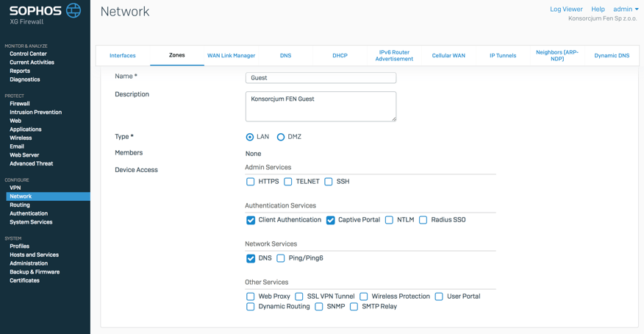
Task: Navigate to Control Center
Action: (28, 54)
